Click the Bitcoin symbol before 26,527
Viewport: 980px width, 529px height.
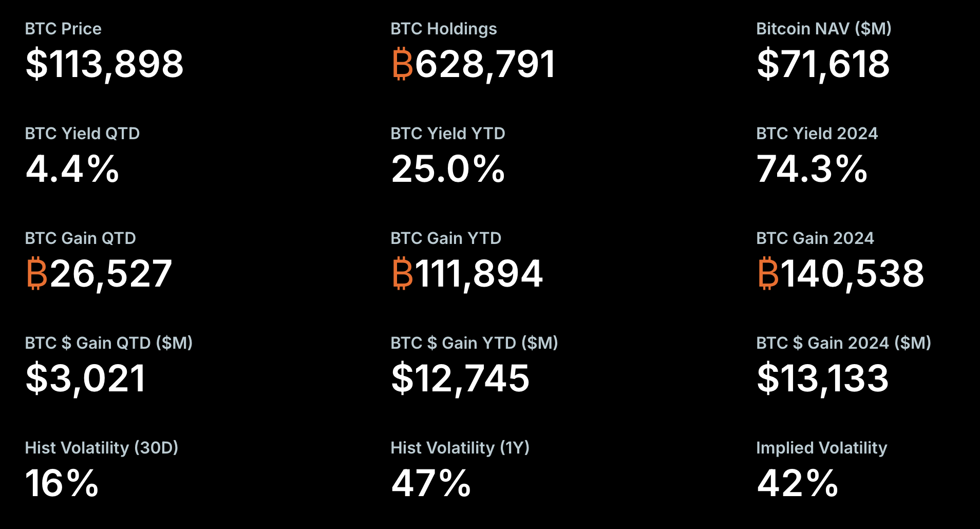tap(36, 273)
